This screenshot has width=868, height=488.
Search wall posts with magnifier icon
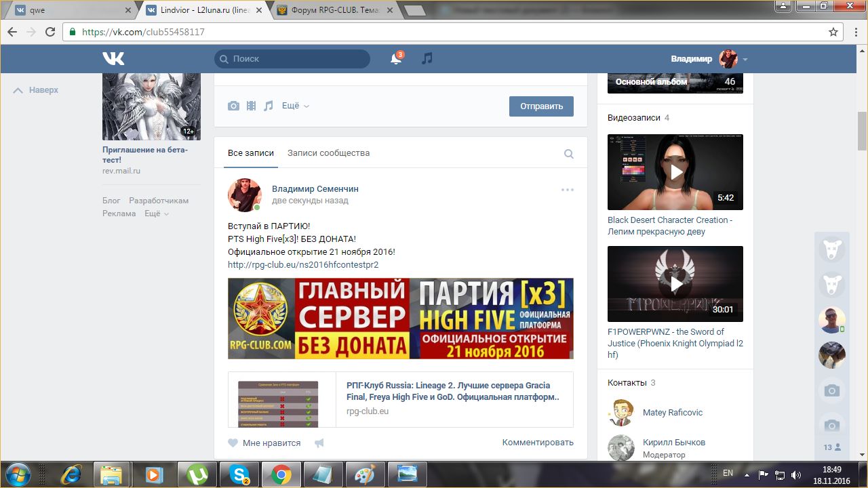[569, 154]
